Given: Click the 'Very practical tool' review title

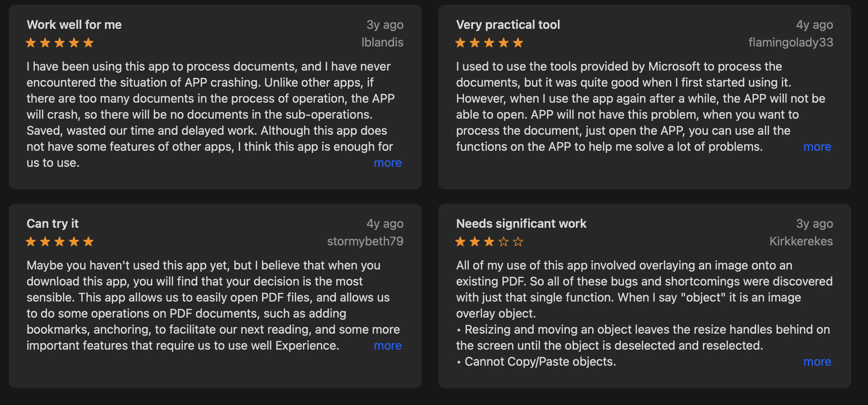Looking at the screenshot, I should pyautogui.click(x=508, y=25).
